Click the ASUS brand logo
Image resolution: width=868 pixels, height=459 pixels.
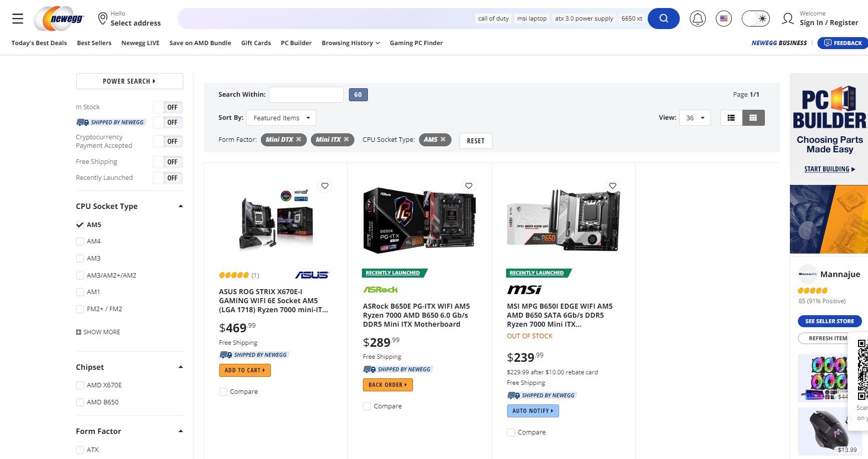[x=312, y=275]
